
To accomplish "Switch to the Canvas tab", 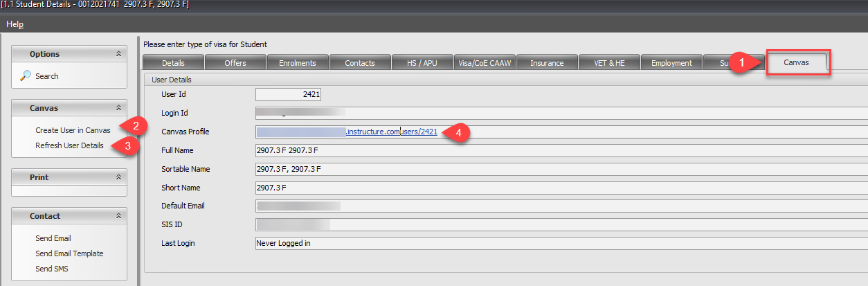I will [795, 62].
